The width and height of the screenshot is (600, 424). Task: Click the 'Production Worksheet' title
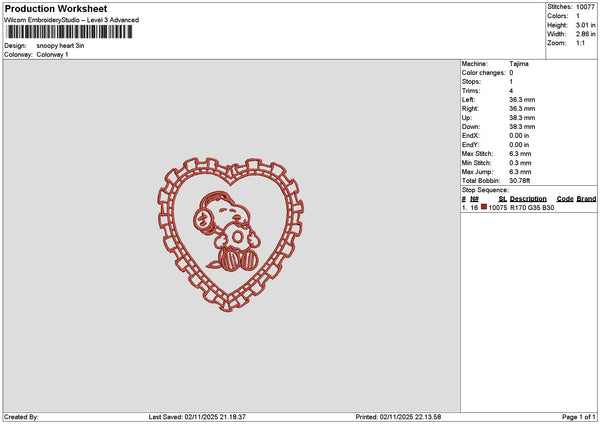56,8
